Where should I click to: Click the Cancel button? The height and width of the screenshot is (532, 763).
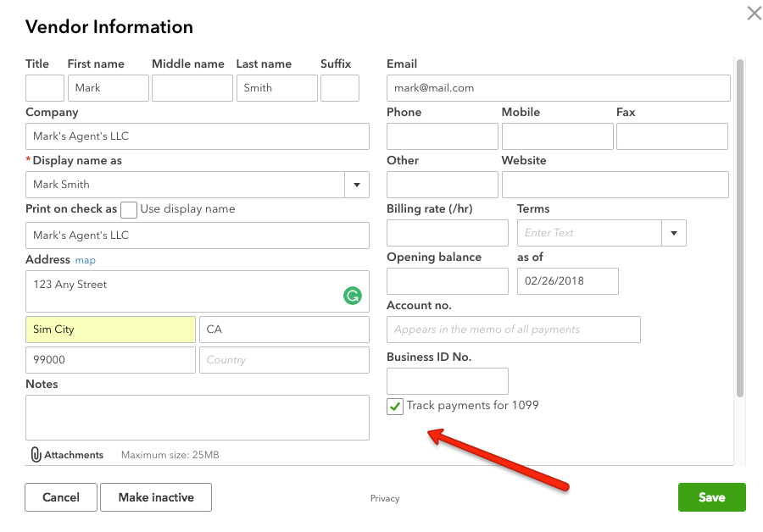(61, 497)
